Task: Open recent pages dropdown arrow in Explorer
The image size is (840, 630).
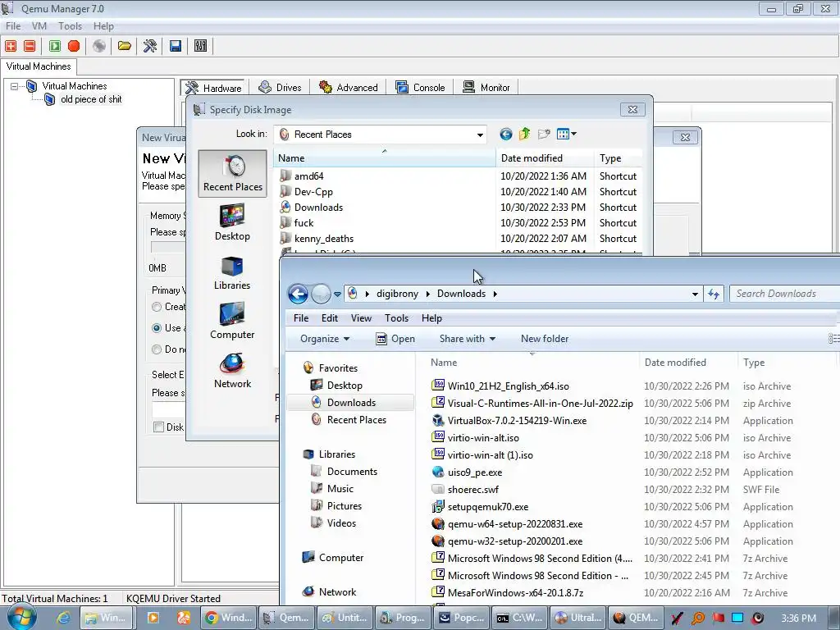Action: coord(337,294)
